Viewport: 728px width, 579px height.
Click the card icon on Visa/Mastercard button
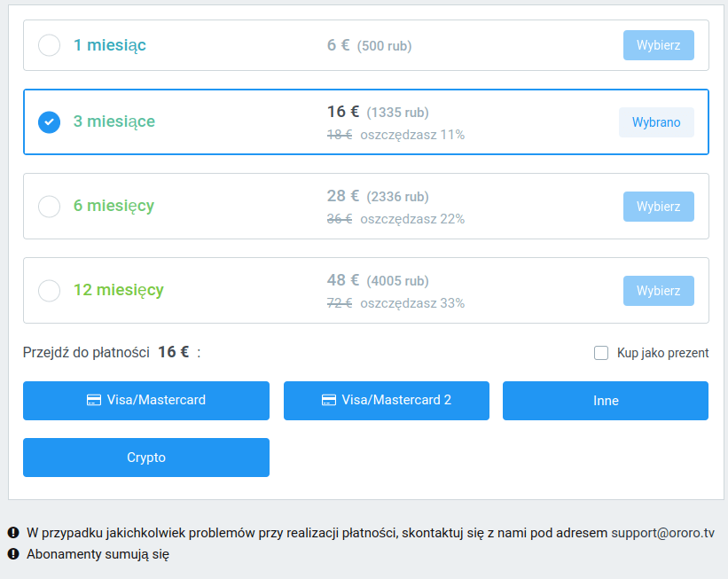click(94, 400)
